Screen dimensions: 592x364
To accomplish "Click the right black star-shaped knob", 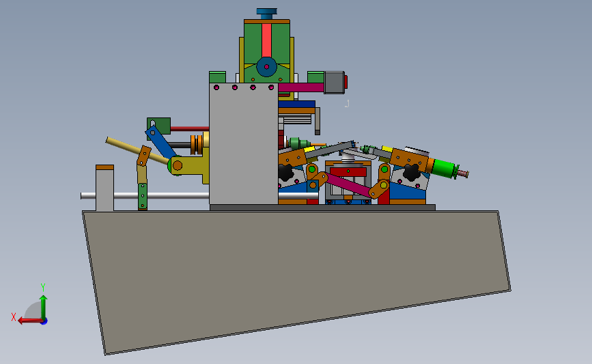I will tap(411, 173).
